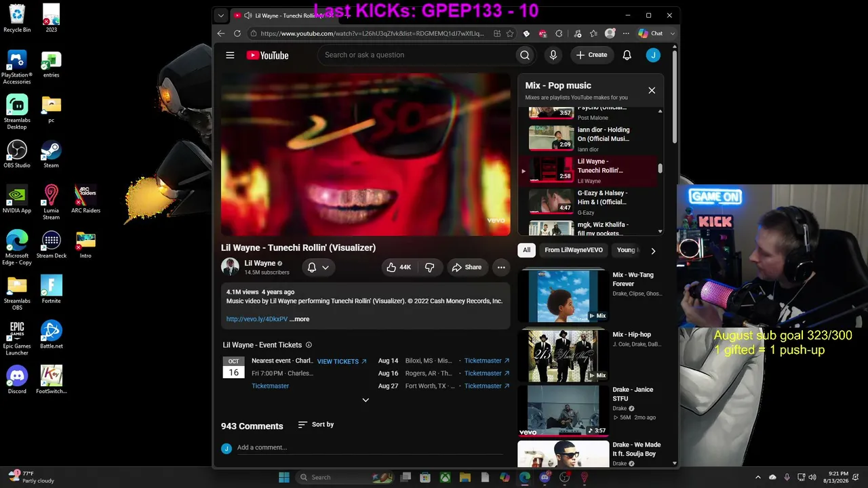Viewport: 868px width, 488px height.
Task: Open Mix - Hip-hop recommended thumbnail
Action: point(563,355)
